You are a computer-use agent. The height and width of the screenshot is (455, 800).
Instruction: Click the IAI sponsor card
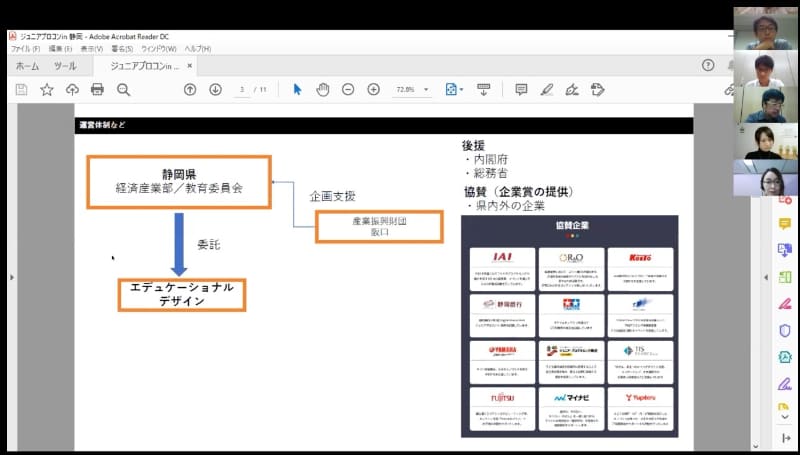(502, 269)
